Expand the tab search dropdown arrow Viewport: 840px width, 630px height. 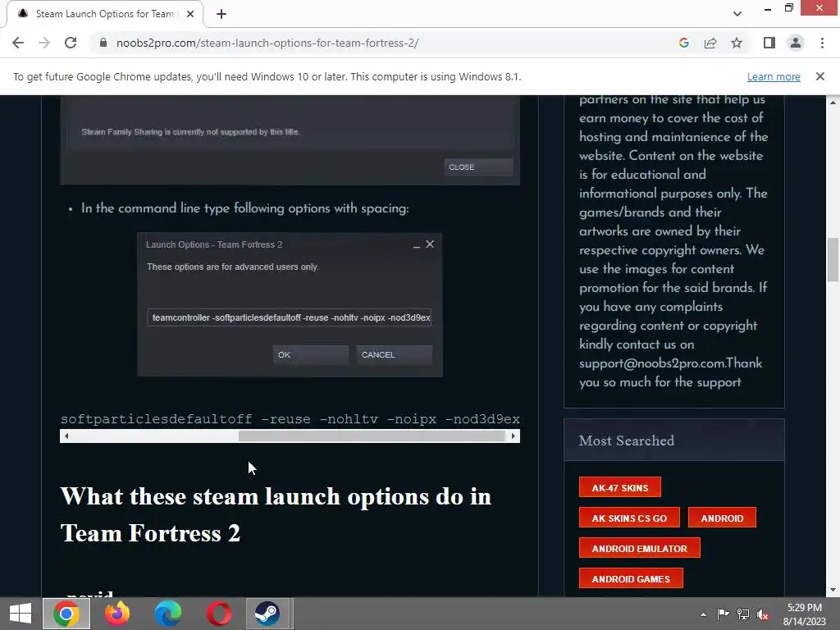click(737, 14)
